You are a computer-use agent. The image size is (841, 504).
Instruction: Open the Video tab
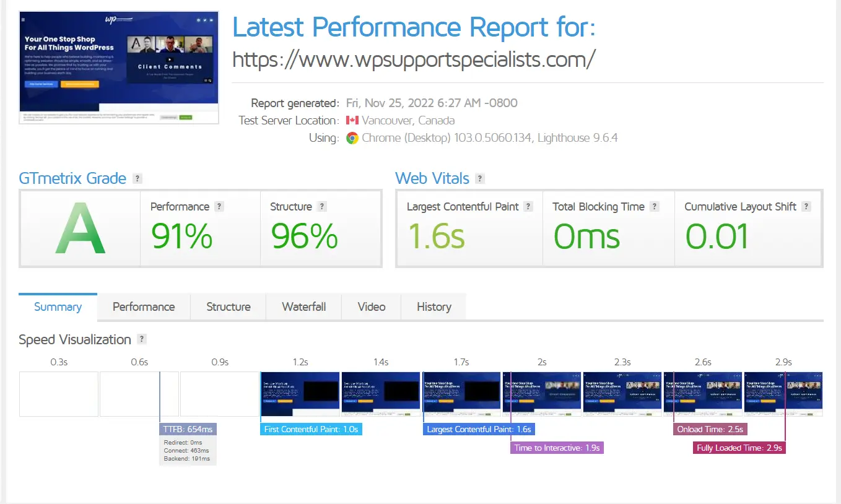[372, 307]
